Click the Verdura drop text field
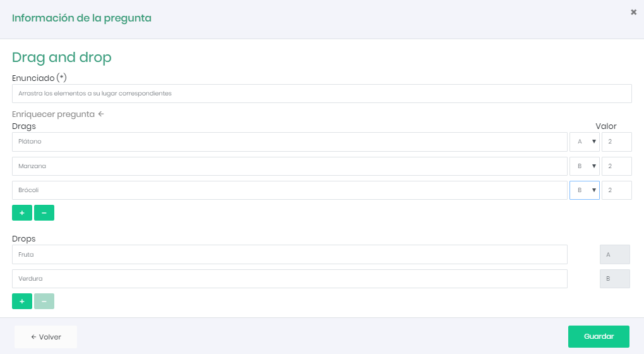The height and width of the screenshot is (354, 644). 289,279
